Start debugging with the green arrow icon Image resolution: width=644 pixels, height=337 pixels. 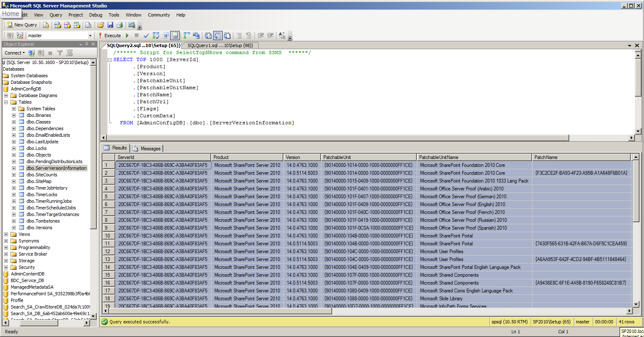click(128, 36)
